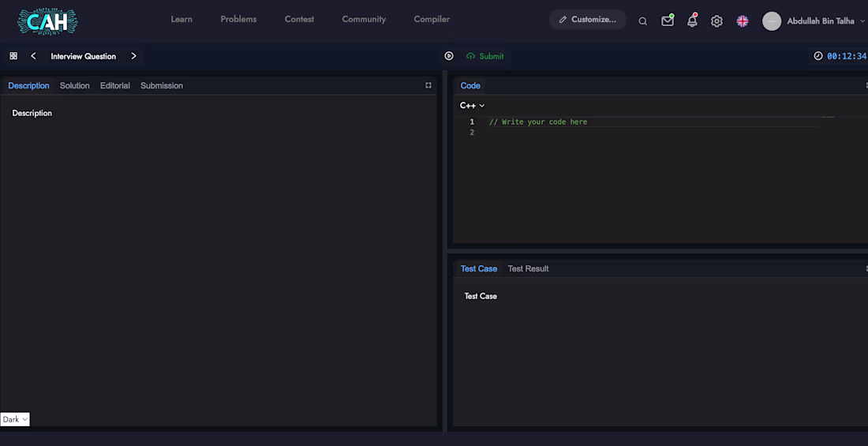
Task: Click the Description heading text
Action: tap(32, 113)
